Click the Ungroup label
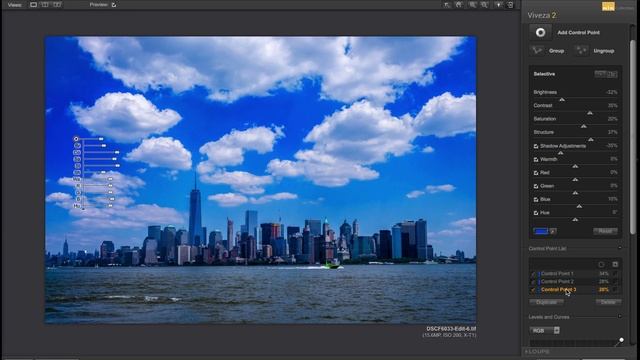 tap(604, 51)
